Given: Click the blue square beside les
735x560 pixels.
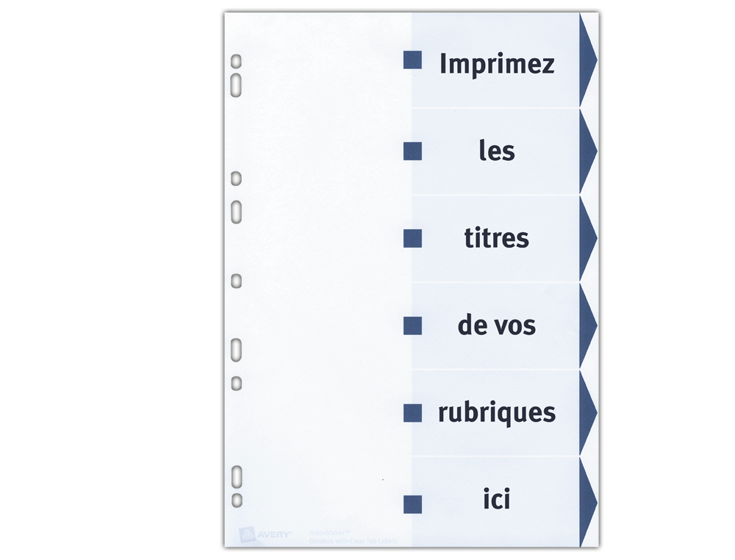Looking at the screenshot, I should coord(412,151).
